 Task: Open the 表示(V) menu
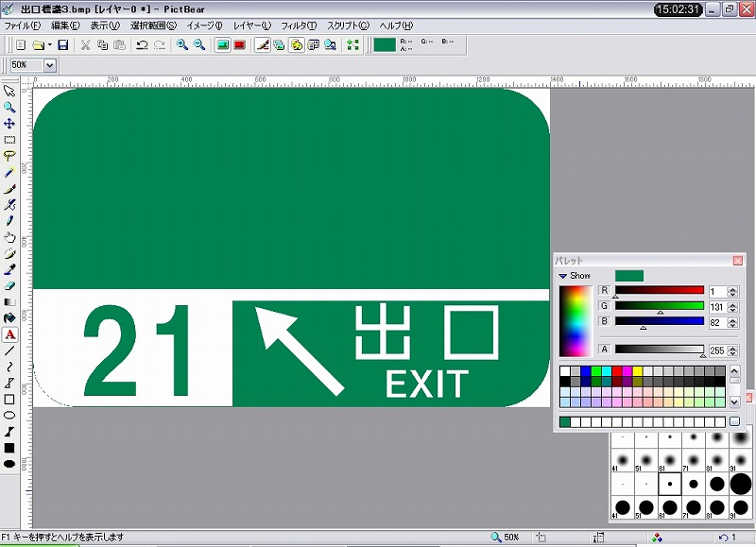coord(105,26)
